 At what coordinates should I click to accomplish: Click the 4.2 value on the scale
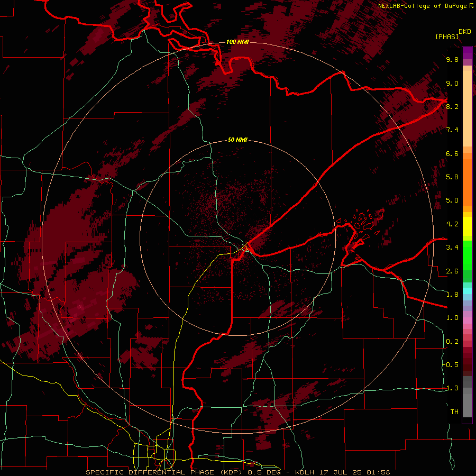(452, 224)
